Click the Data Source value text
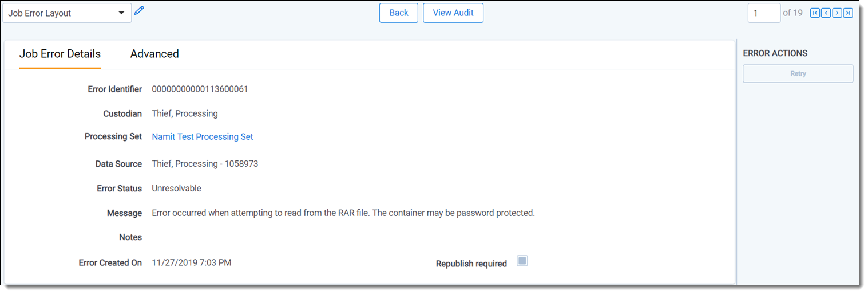This screenshot has height=294, width=868. pyautogui.click(x=205, y=164)
